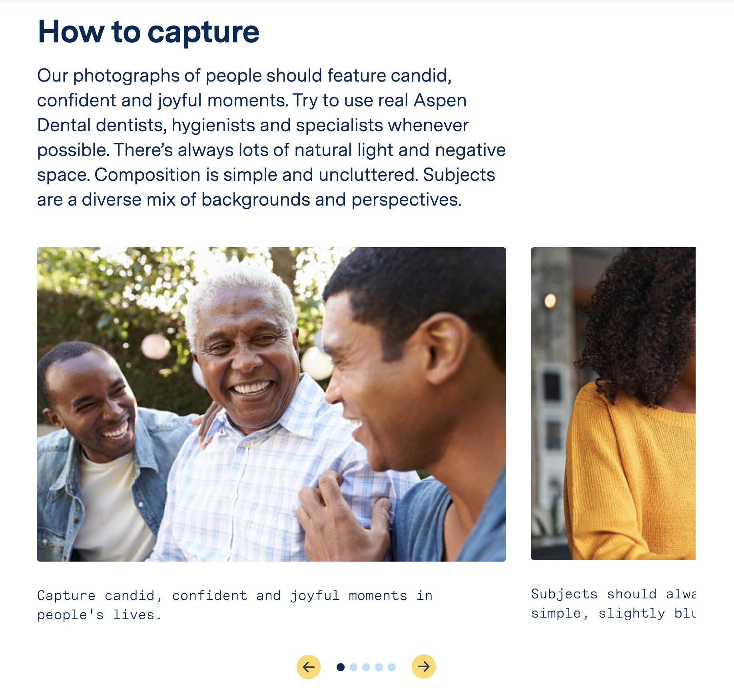The width and height of the screenshot is (734, 700).
Task: Select the third pagination dot
Action: pyautogui.click(x=366, y=667)
